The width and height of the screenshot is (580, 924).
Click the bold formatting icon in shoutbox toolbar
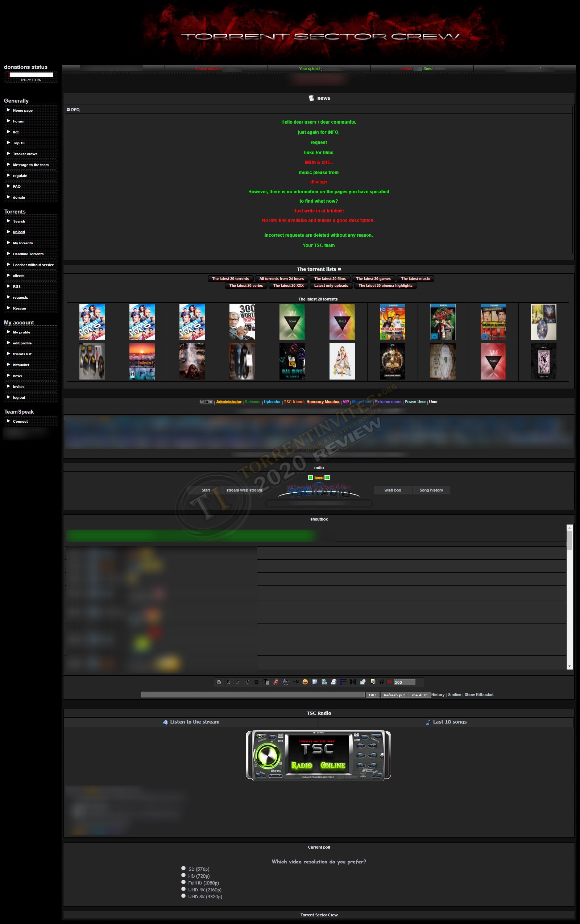228,682
